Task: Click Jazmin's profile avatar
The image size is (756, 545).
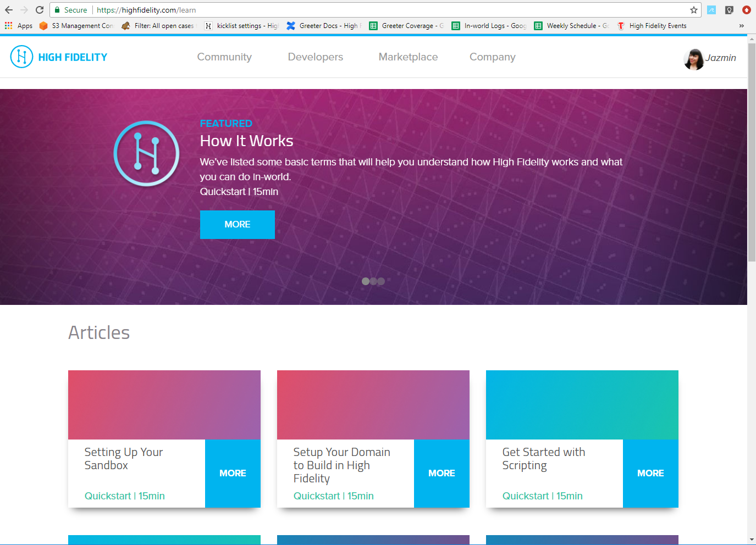Action: [x=694, y=59]
